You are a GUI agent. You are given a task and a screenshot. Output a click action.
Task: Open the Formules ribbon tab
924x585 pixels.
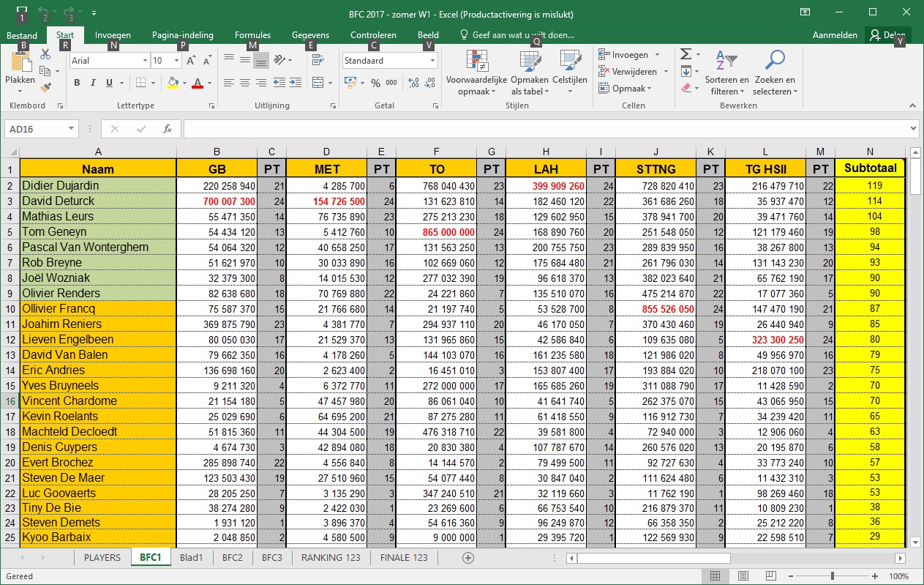252,34
